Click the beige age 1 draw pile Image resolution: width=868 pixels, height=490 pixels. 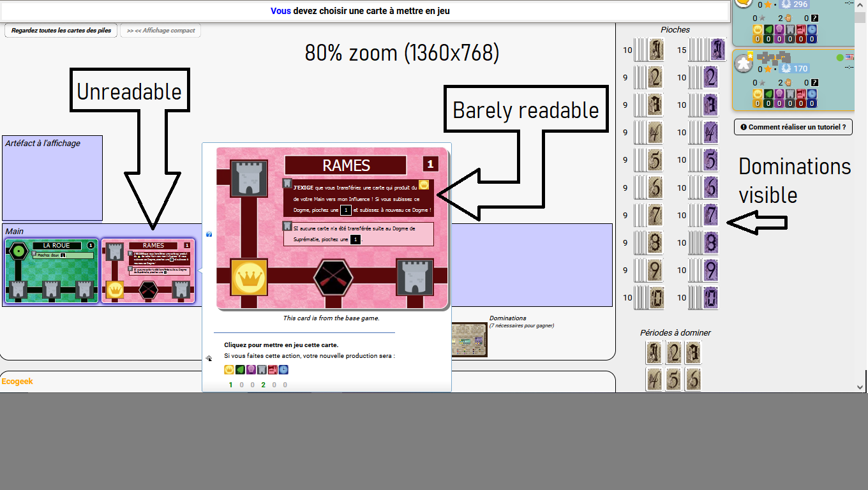(649, 50)
